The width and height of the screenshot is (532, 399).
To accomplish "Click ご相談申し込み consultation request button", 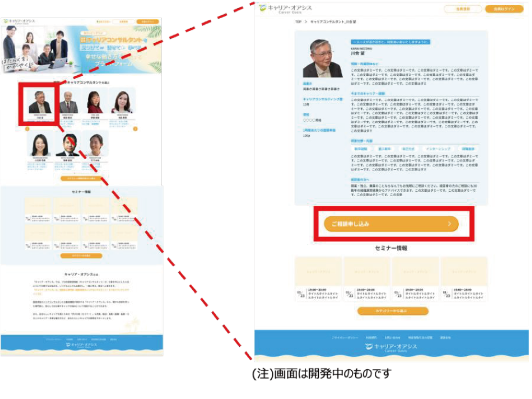I will [x=391, y=224].
